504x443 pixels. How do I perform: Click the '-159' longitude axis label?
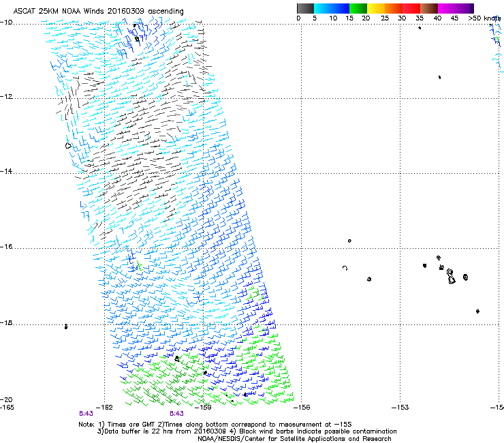click(x=203, y=408)
